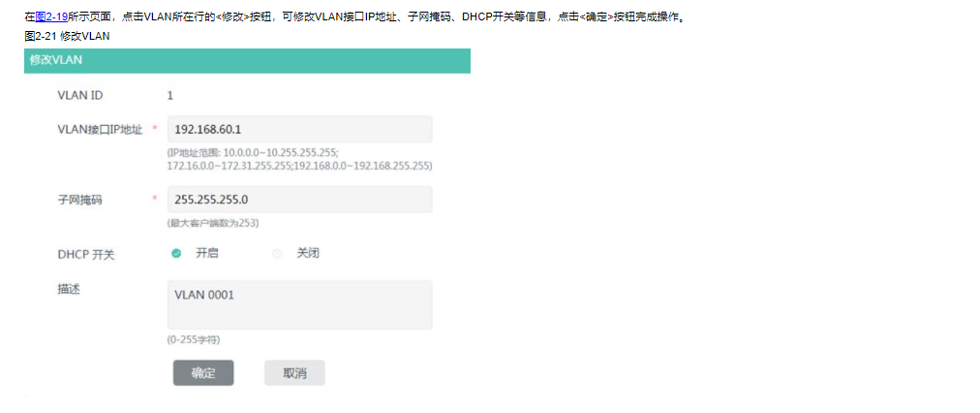
Task: Click the 修改VLAN teal header bar
Action: (247, 60)
